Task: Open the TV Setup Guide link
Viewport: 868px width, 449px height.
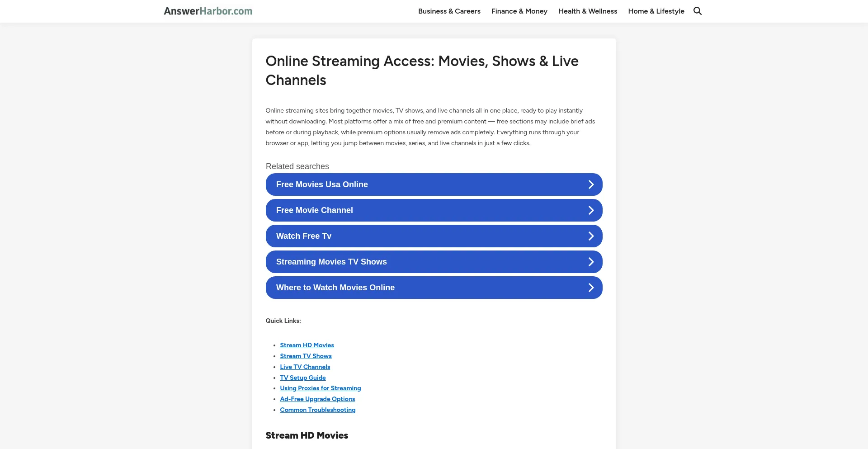Action: [302, 378]
